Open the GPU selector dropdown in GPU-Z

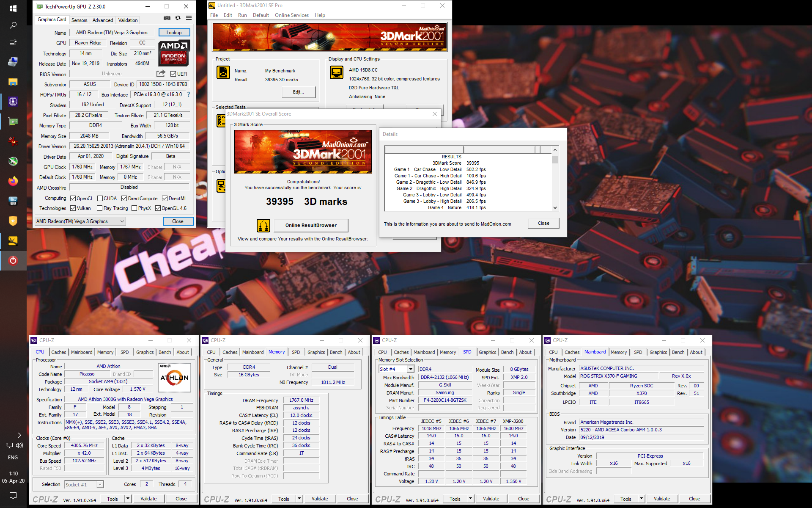pos(80,221)
